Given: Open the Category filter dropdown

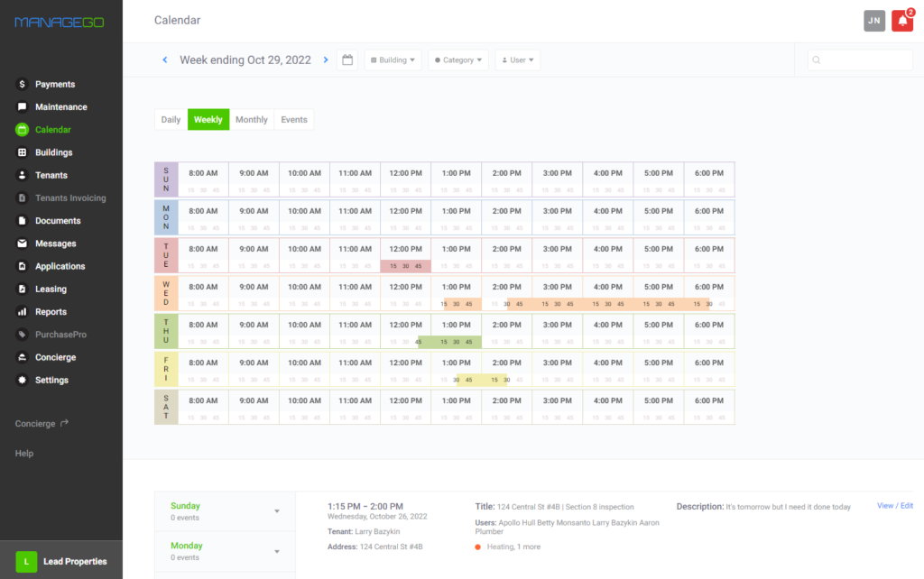Looking at the screenshot, I should [x=457, y=60].
